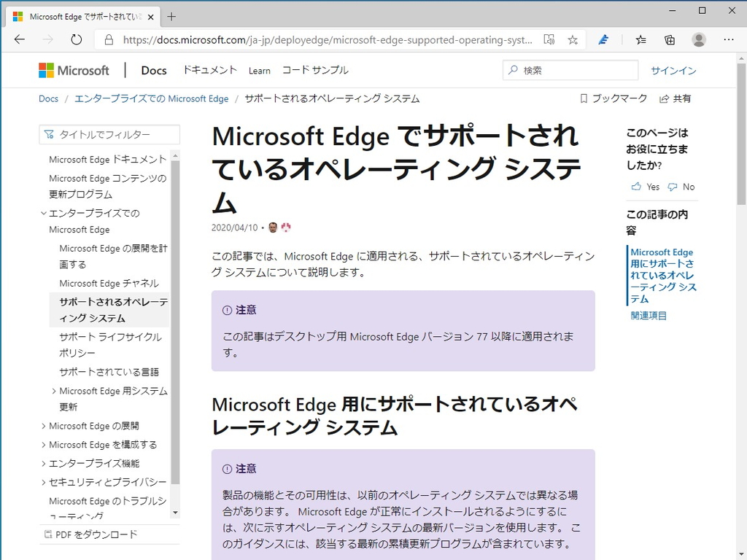Select Microsoft Edge ドキュメント in sidebar
The width and height of the screenshot is (747, 560).
tap(108, 160)
